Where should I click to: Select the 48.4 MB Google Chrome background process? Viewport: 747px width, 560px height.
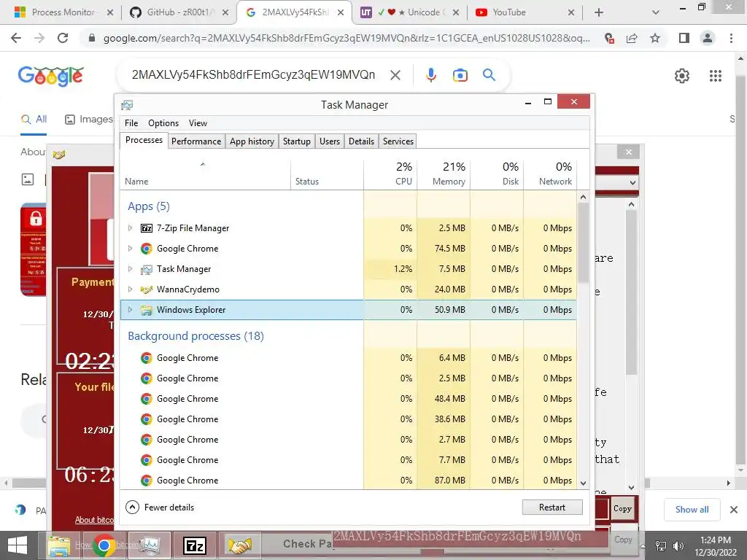(x=348, y=399)
